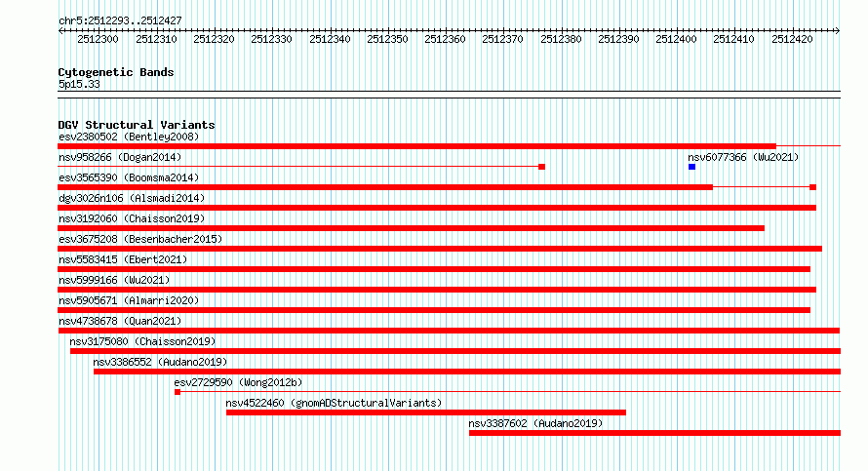This screenshot has height=471, width=868.
Task: Click the esv3565390 (Boomsma2014) label
Action: (x=129, y=177)
